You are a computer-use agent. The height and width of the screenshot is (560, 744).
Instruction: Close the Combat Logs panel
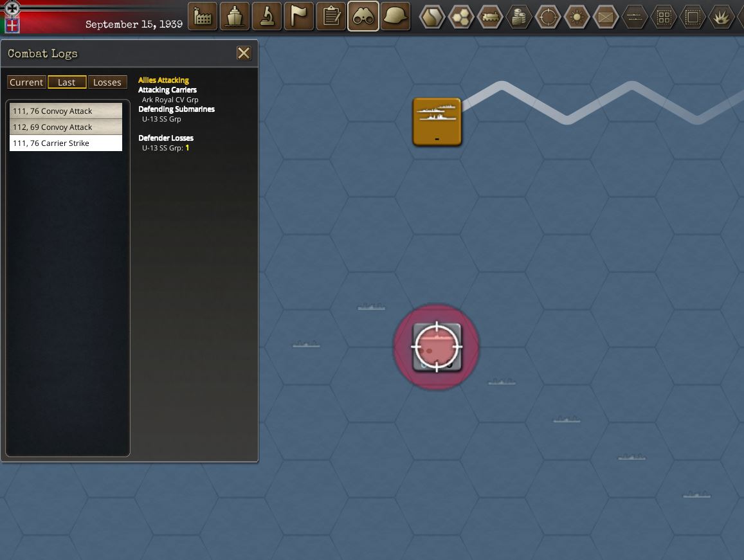point(244,53)
